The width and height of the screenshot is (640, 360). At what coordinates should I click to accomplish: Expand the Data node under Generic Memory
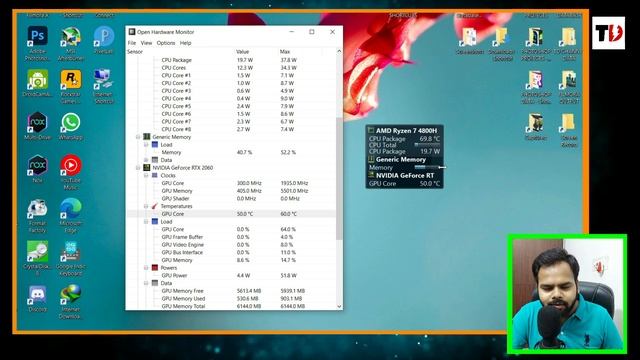(x=146, y=160)
